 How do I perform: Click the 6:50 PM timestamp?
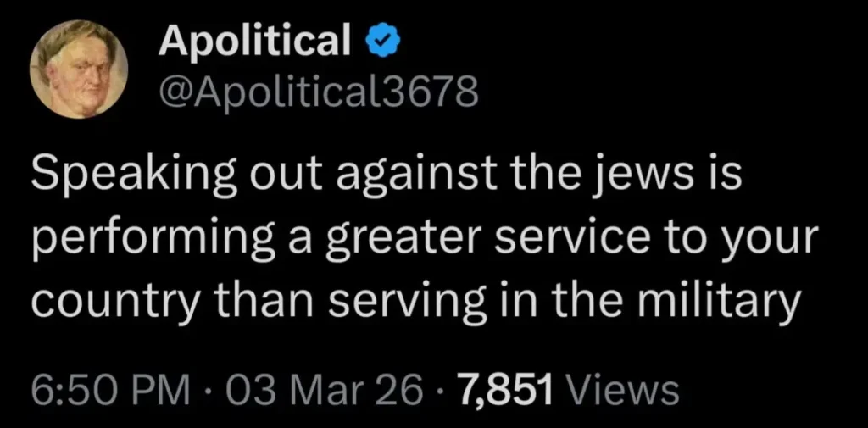110,392
